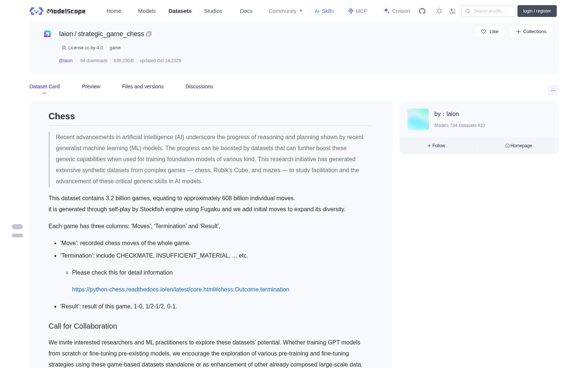Copy dataset name with copy icon
The image size is (588, 368).
point(149,34)
